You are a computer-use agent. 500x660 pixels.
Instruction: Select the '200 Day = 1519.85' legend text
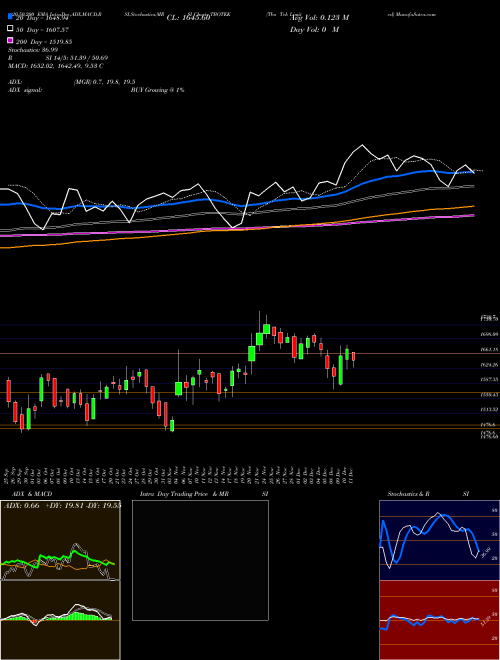[x=44, y=42]
